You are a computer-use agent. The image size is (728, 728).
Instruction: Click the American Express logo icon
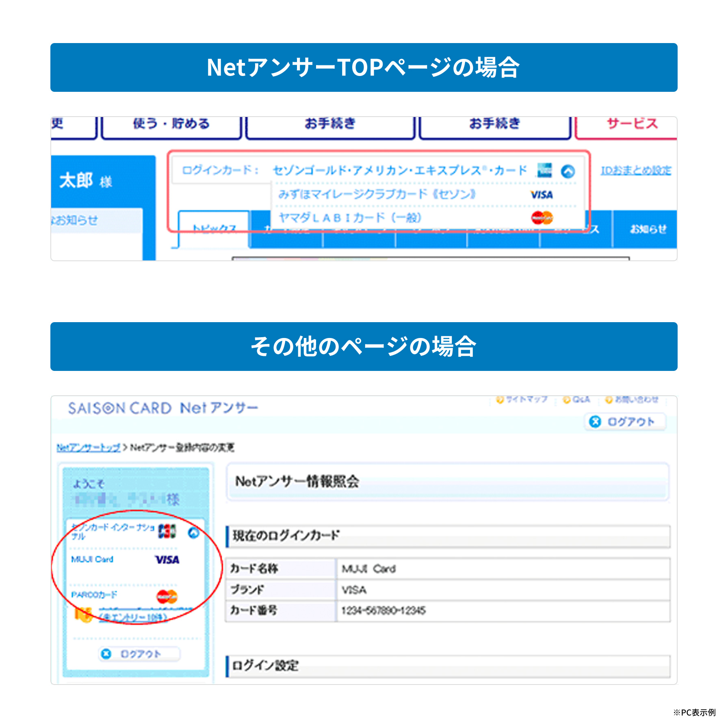[544, 170]
